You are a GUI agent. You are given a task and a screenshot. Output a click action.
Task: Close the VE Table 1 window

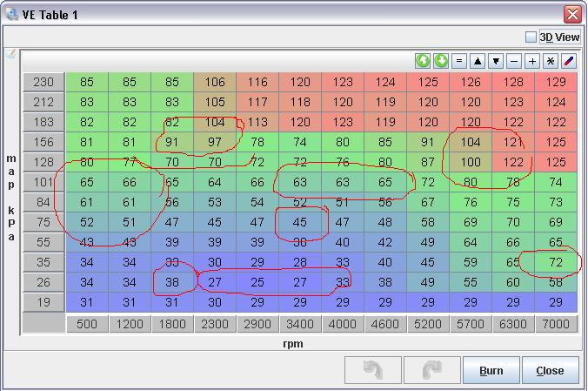pos(572,15)
